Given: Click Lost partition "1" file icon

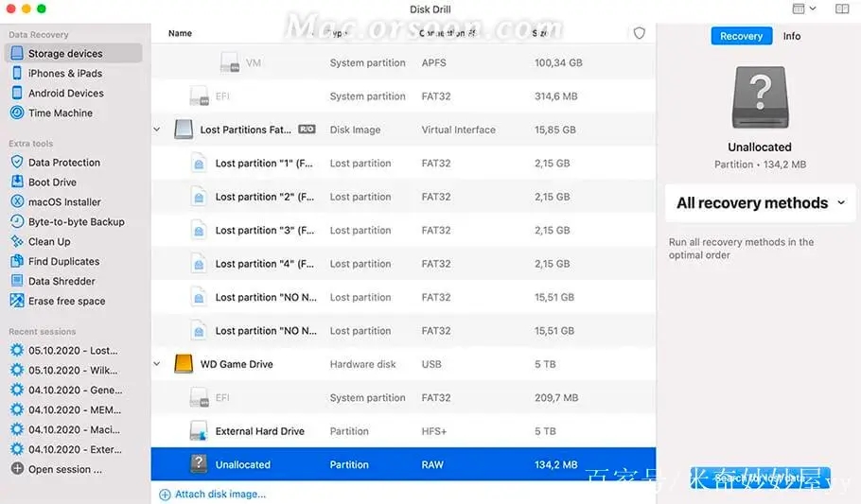Looking at the screenshot, I should pos(199,163).
